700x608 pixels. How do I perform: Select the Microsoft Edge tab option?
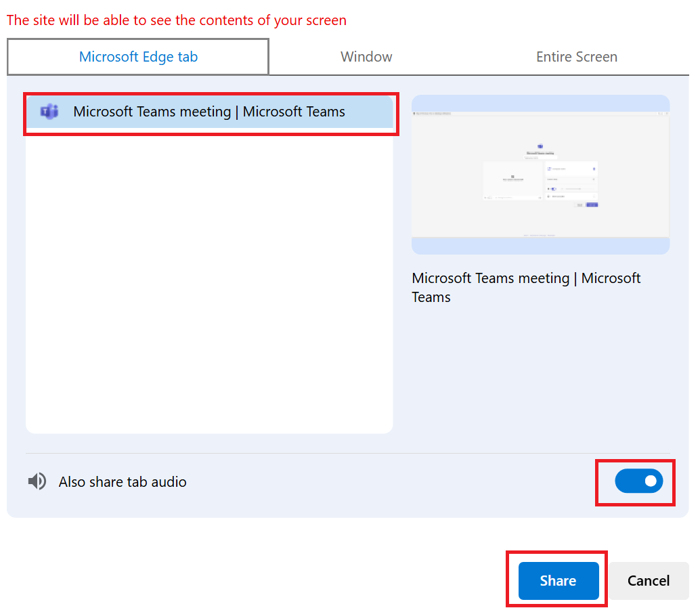(x=138, y=57)
